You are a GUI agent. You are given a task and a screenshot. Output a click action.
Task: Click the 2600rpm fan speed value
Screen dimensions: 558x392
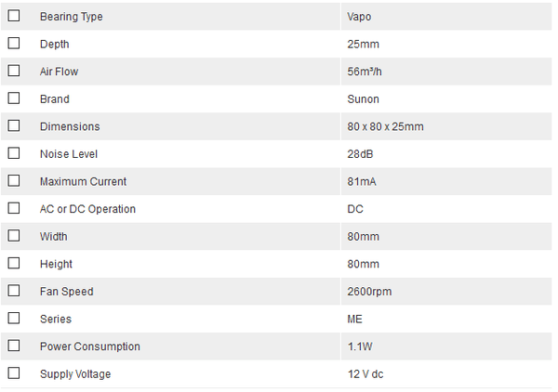pos(369,292)
